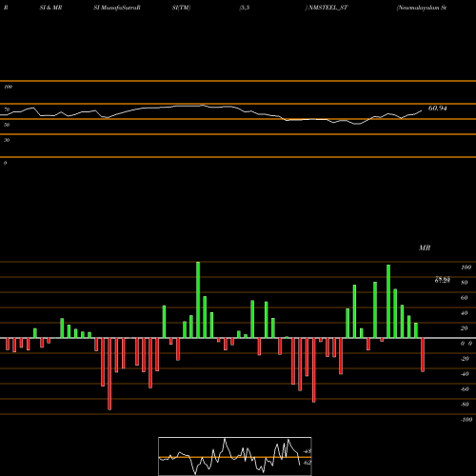This screenshot has height=476, width=476.
Task: Click the MR axis zero-line label '0 0'
Action: (x=466, y=344)
